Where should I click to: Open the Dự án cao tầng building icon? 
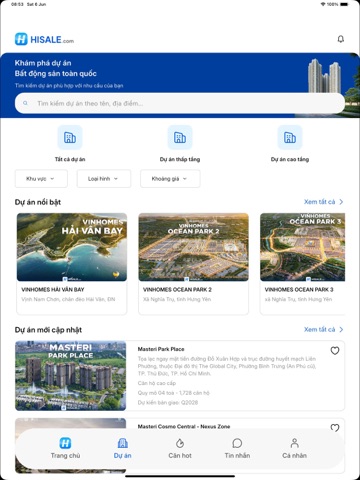pos(290,137)
